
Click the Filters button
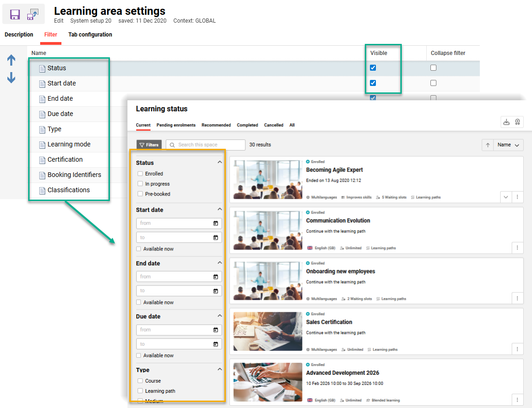point(149,145)
